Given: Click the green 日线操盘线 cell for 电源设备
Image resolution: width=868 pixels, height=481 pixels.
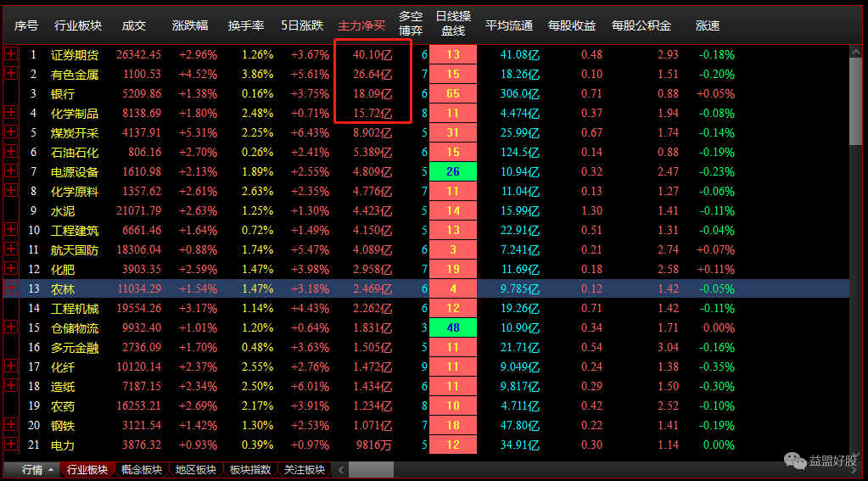Looking at the screenshot, I should tap(452, 171).
